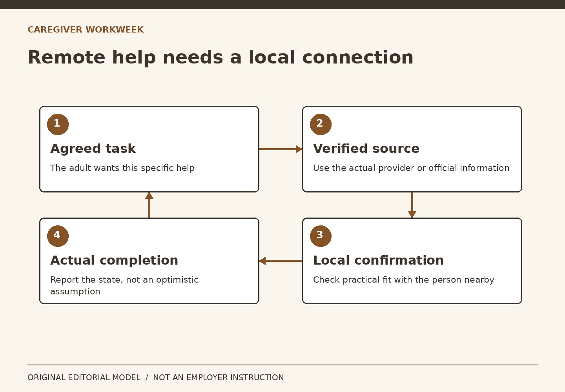The image size is (565, 392).
Task: Click the title 'Remote help needs a local connection'
Action: point(221,58)
